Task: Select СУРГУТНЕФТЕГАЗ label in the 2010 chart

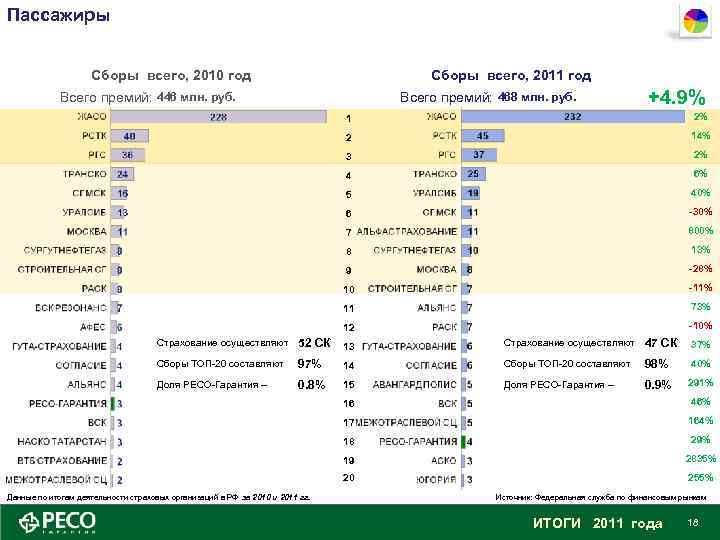Action: (x=65, y=250)
